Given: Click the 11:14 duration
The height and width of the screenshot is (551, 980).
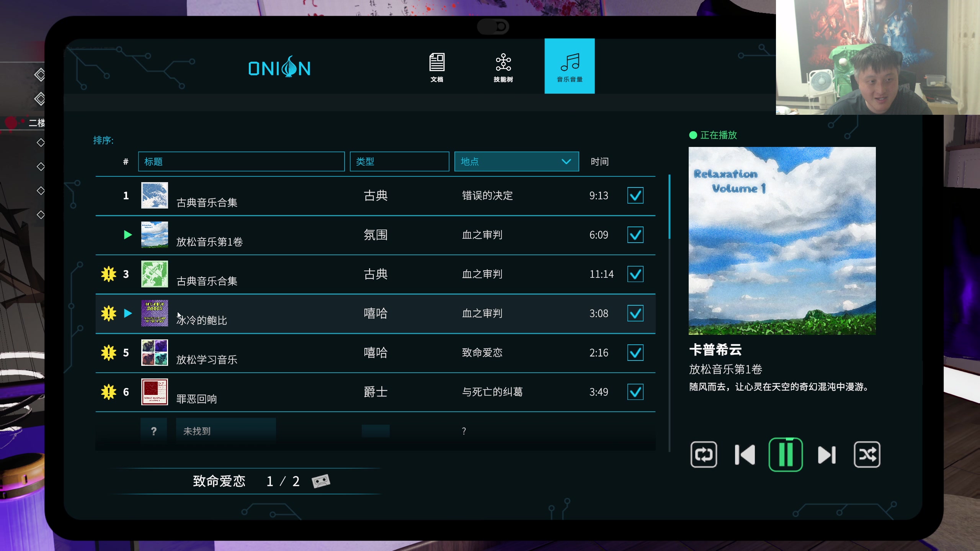Looking at the screenshot, I should click(601, 274).
